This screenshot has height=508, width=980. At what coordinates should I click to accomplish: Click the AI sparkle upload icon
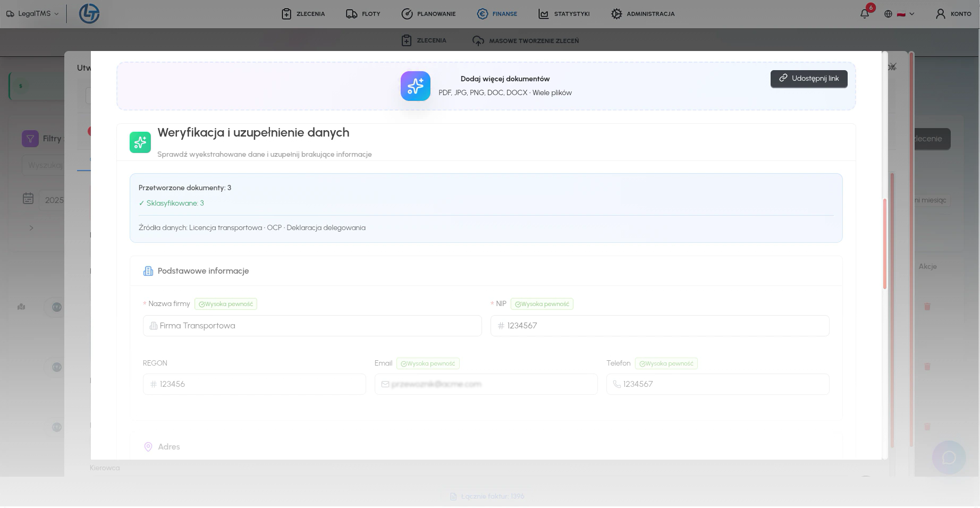[x=415, y=86]
